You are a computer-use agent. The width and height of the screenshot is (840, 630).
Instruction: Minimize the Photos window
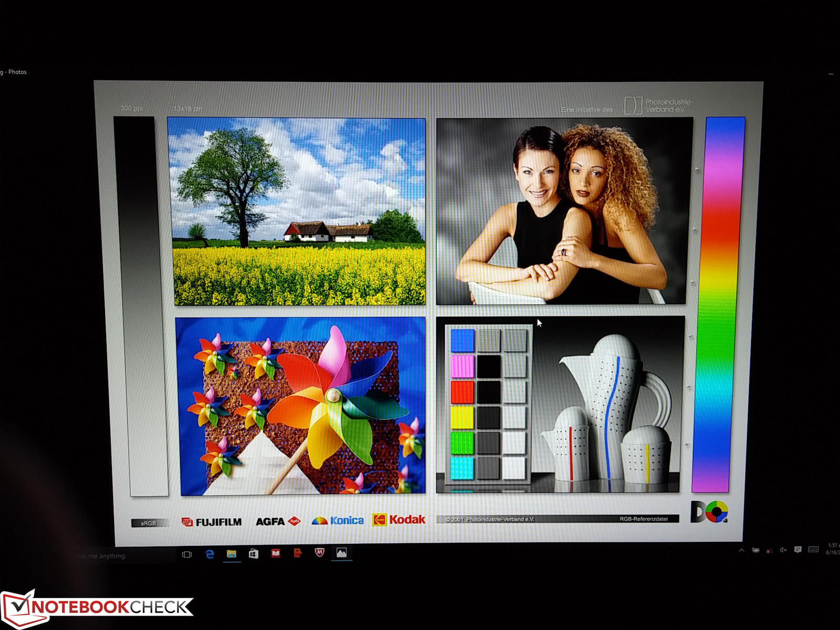pyautogui.click(x=831, y=74)
